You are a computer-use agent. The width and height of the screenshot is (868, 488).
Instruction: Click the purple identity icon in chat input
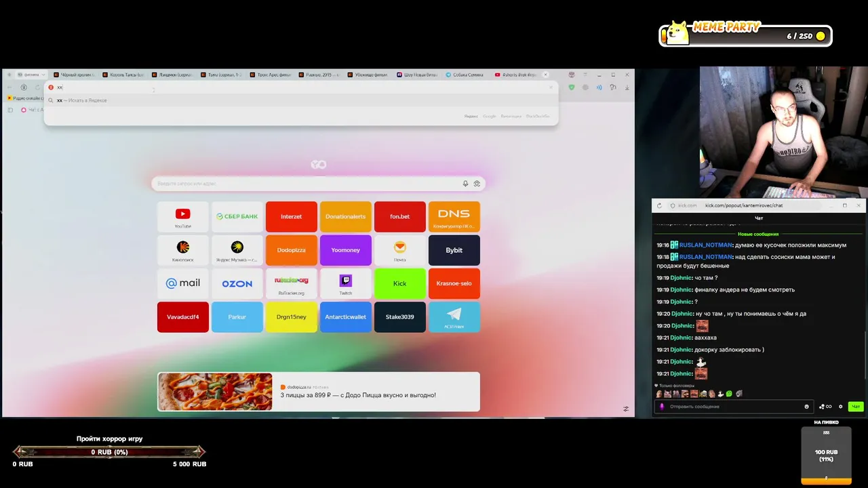[663, 407]
